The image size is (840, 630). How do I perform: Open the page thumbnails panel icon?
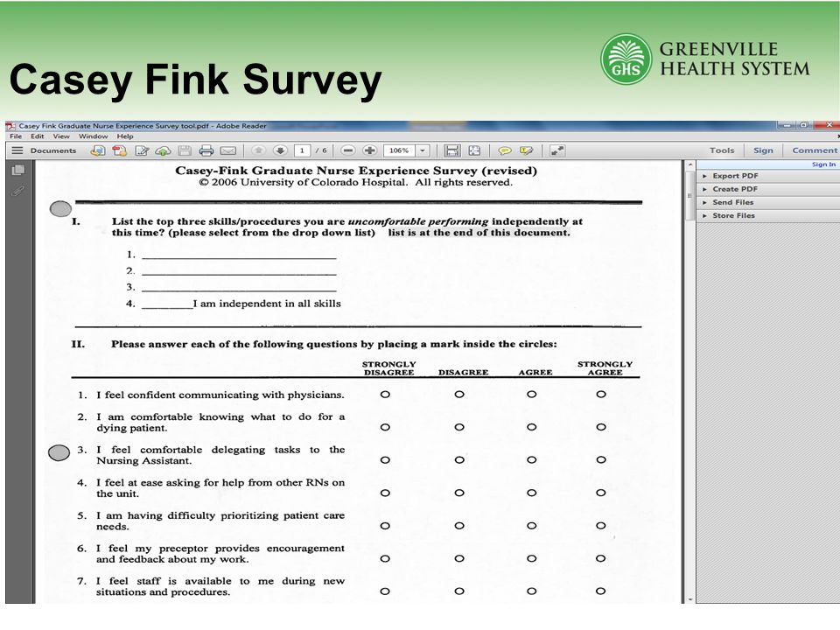pos(18,171)
